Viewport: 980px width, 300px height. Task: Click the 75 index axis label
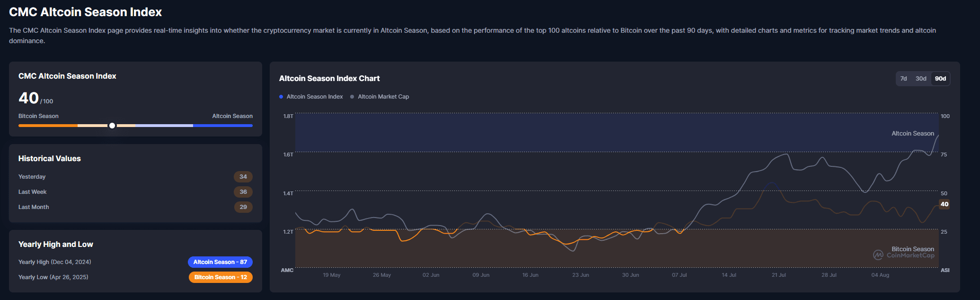coord(944,155)
